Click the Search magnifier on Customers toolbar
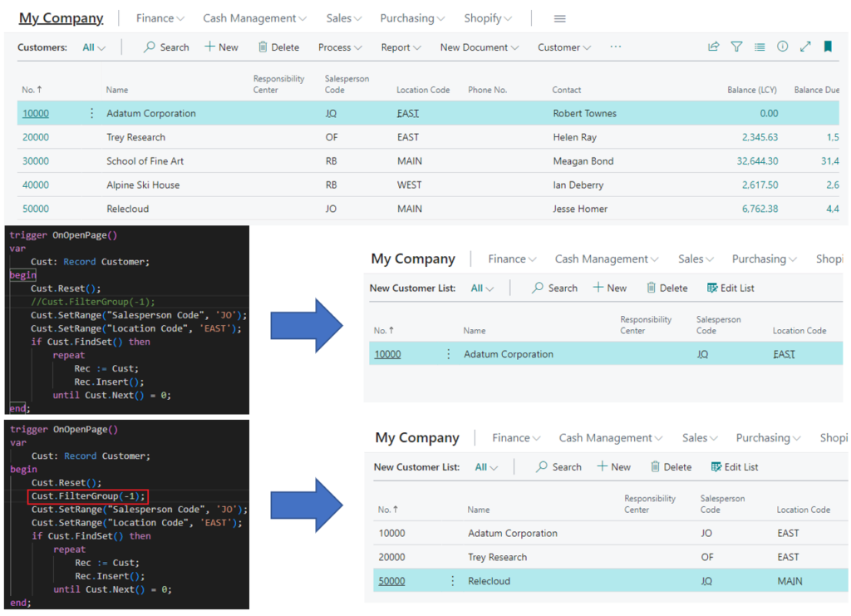Image resolution: width=851 pixels, height=616 pixels. [165, 47]
